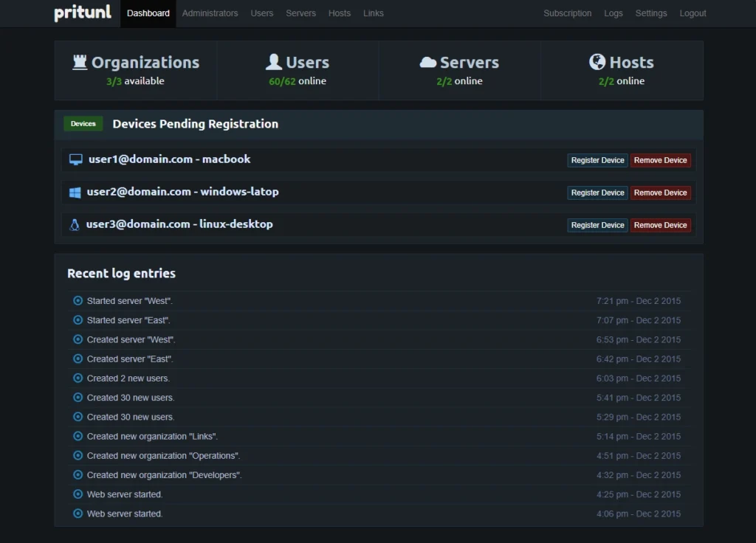756x543 pixels.
Task: Go to the Servers navigation tab
Action: point(300,13)
